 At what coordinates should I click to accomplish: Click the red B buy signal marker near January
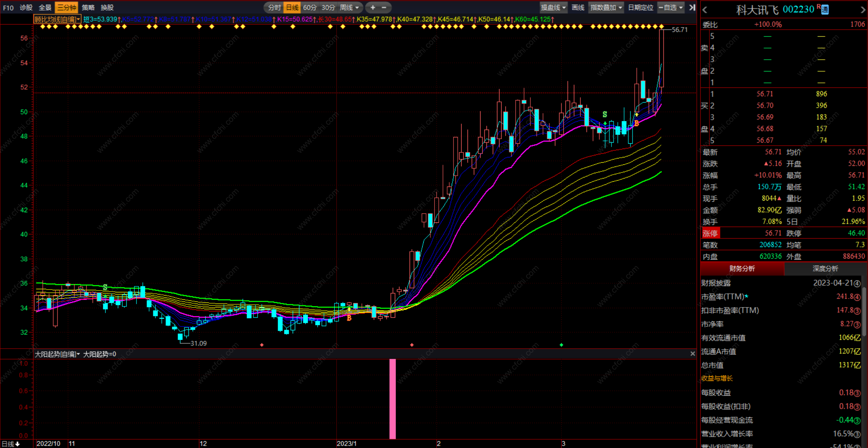pyautogui.click(x=349, y=318)
